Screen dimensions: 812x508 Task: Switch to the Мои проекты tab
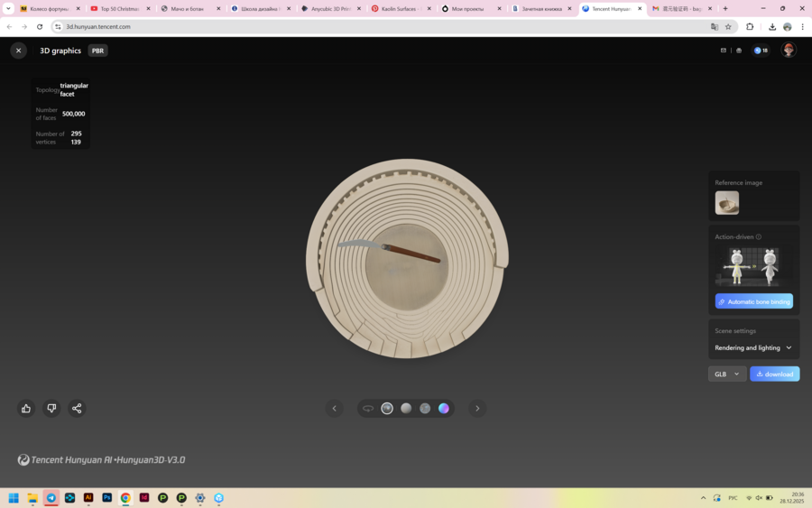click(x=471, y=9)
